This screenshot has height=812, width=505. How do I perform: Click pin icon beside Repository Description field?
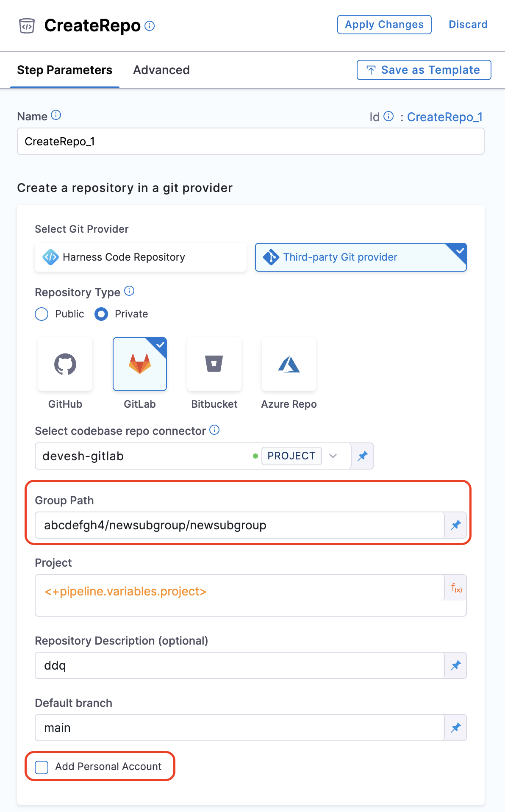(455, 666)
